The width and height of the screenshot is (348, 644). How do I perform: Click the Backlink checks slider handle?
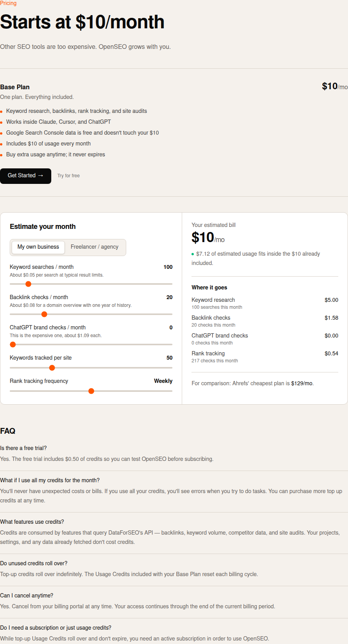44,314
